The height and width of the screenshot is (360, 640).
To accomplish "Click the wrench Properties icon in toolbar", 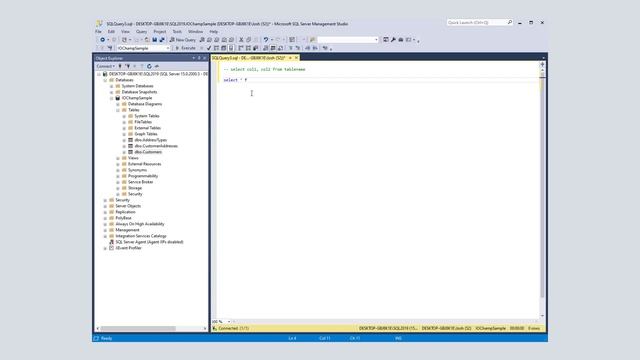I will [x=393, y=40].
